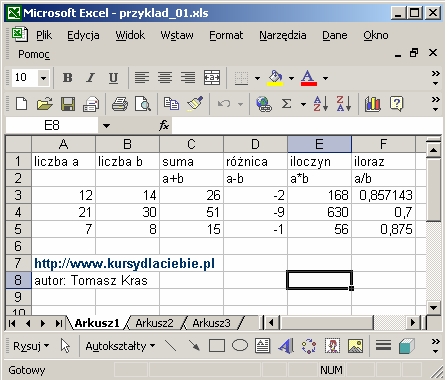Image resolution: width=448 pixels, height=380 pixels.
Task: Toggle Bold formatting
Action: click(x=68, y=78)
